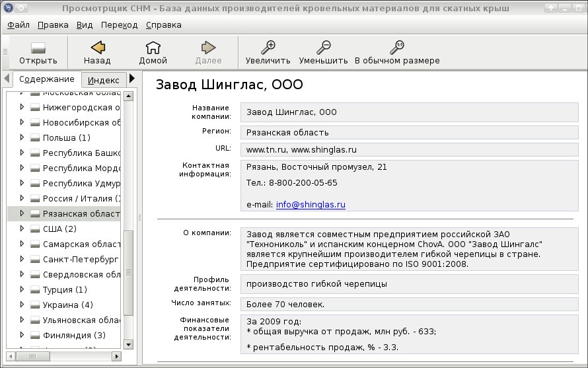This screenshot has height=368, width=588.
Task: Click the tree scroll-down arrow
Action: 129,344
